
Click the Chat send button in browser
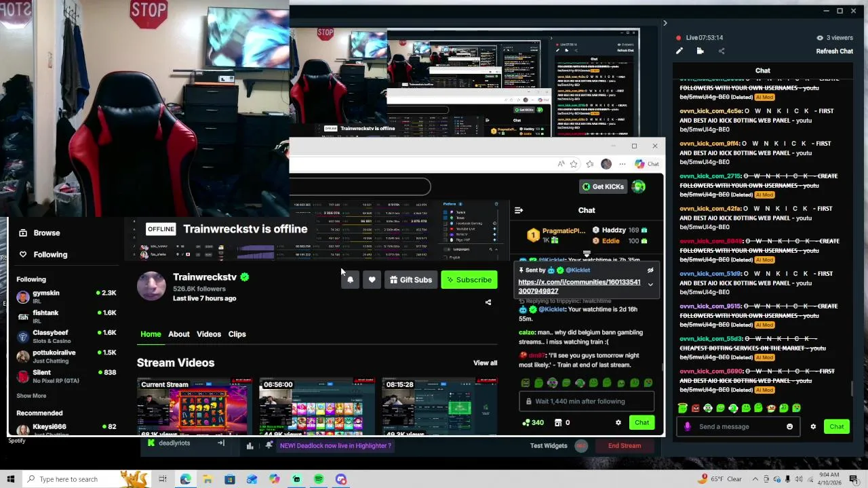pos(642,422)
